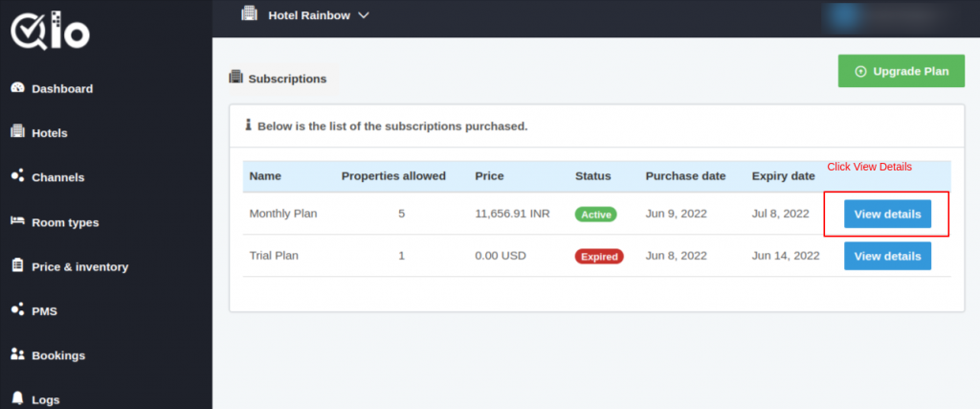Click the Properties allowed column header
Screen dimensions: 980x409
393,175
